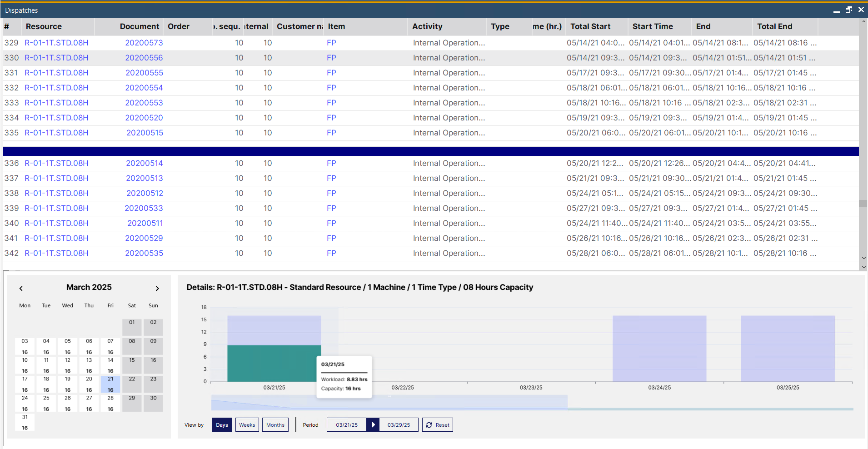Sort by the Resource column header
The width and height of the screenshot is (868, 449).
click(44, 26)
